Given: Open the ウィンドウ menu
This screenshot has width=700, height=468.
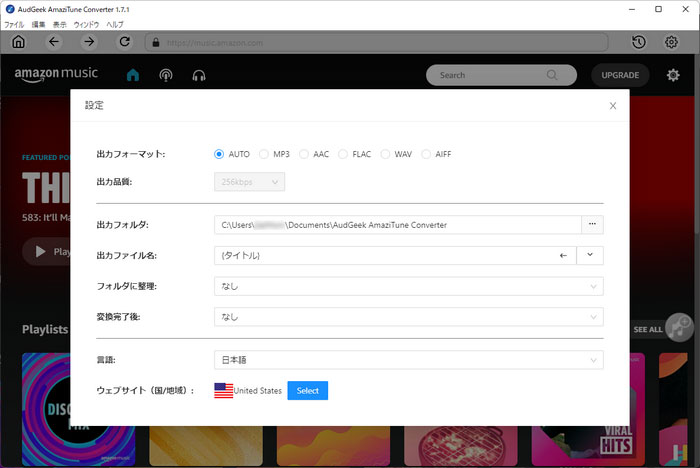Looking at the screenshot, I should [x=86, y=25].
